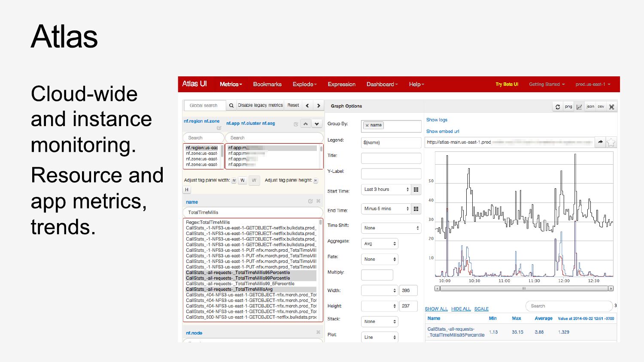
Task: Click the line chart view icon
Action: [x=579, y=107]
